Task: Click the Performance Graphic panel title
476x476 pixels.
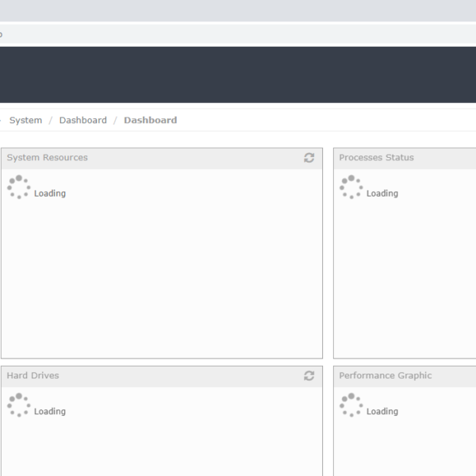Action: pyautogui.click(x=386, y=376)
